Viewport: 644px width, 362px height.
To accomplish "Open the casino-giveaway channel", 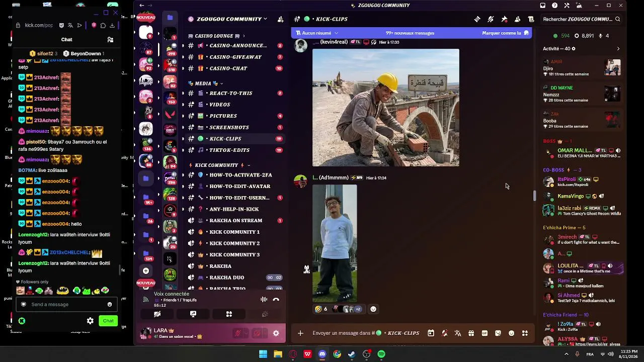I will [x=234, y=57].
